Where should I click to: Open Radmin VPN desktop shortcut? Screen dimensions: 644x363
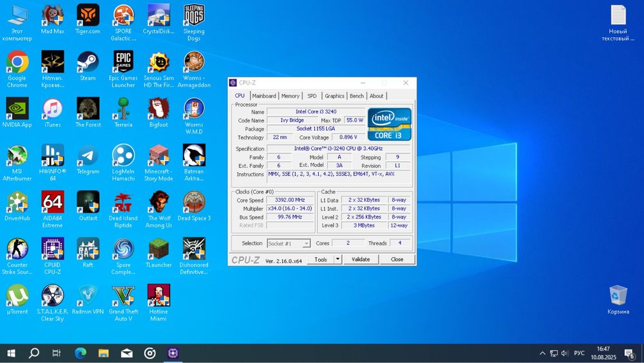click(x=88, y=300)
